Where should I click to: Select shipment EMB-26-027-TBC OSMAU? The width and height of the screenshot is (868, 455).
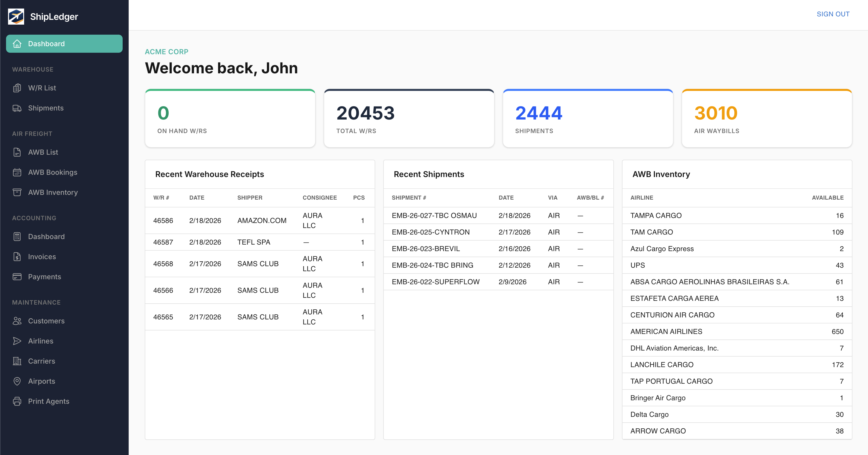(434, 215)
